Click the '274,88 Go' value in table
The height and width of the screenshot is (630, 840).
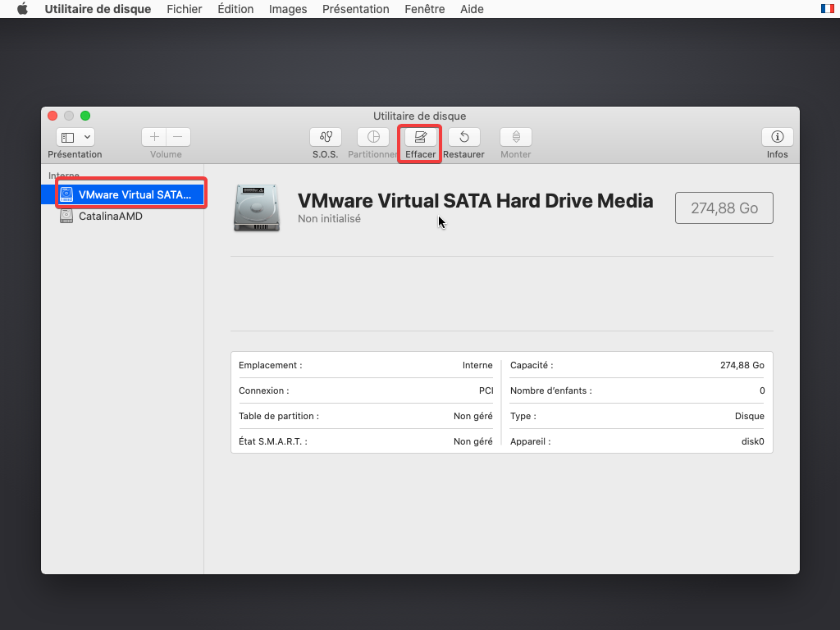[742, 365]
